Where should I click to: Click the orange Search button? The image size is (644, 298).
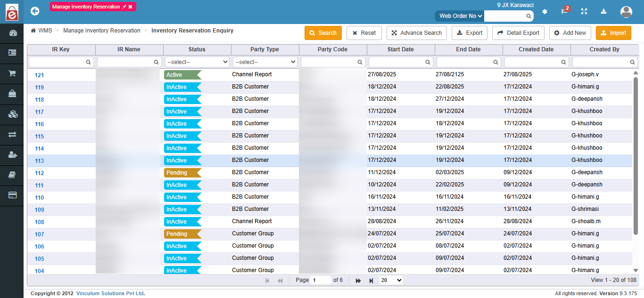tap(323, 33)
